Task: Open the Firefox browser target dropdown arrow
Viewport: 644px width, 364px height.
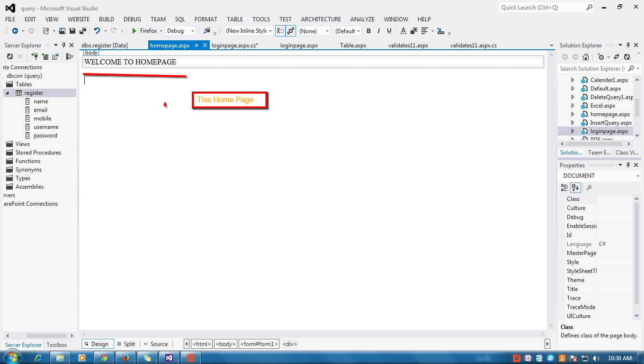Action: (x=161, y=31)
